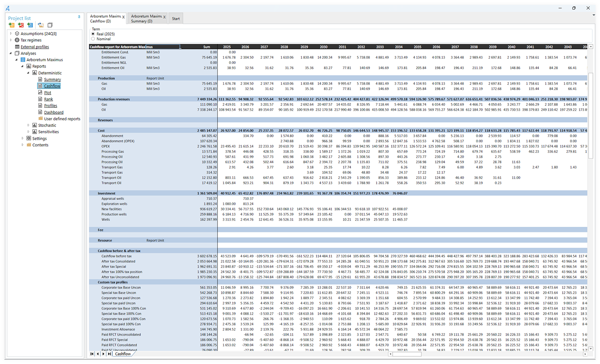Switch term to Nominal

point(93,39)
